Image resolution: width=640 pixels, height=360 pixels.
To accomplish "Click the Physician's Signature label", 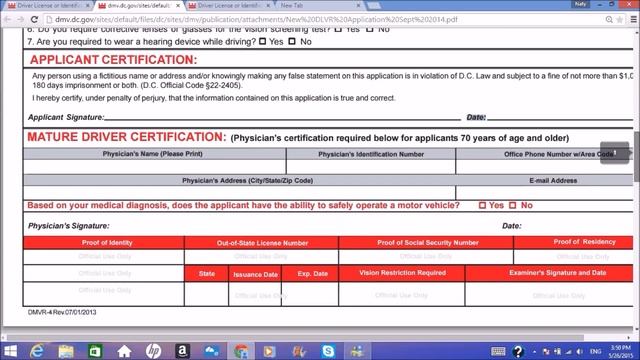I will [x=69, y=226].
